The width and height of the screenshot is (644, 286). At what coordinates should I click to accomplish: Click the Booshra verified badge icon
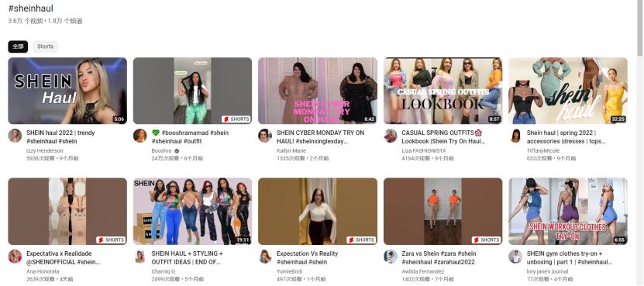[x=177, y=151]
